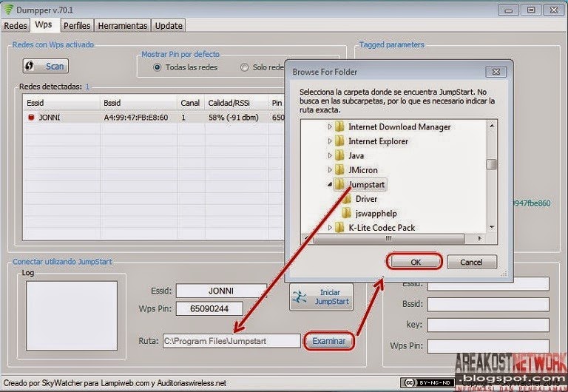Select the Wps tab
Image resolution: width=568 pixels, height=392 pixels.
point(44,24)
